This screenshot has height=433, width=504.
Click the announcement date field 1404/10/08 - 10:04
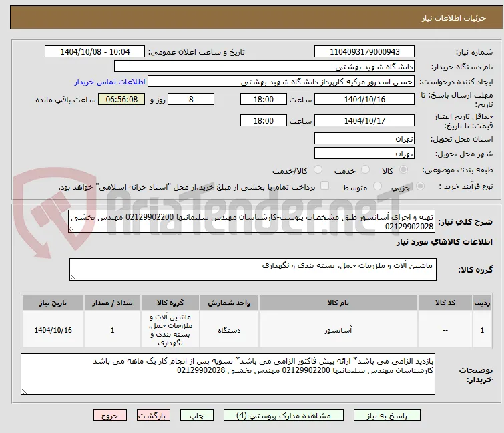click(x=95, y=52)
